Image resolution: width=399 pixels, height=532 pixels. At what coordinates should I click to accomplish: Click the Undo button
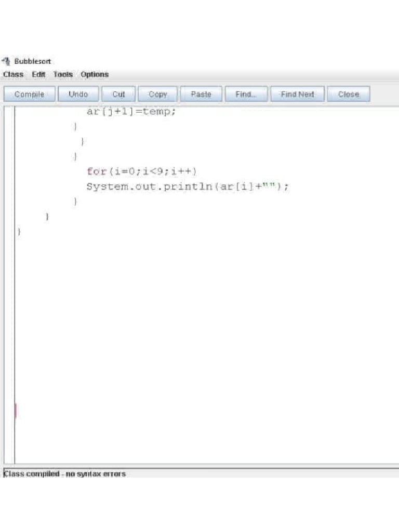78,94
